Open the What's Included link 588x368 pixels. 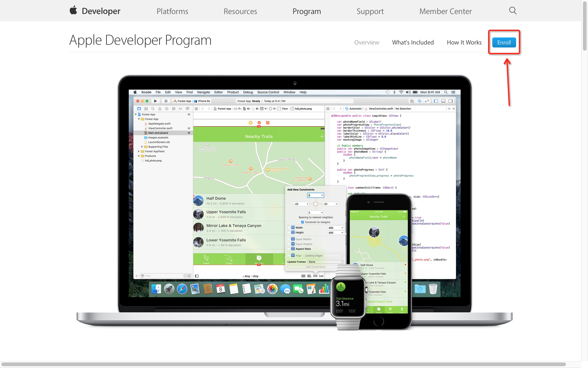[x=413, y=42]
